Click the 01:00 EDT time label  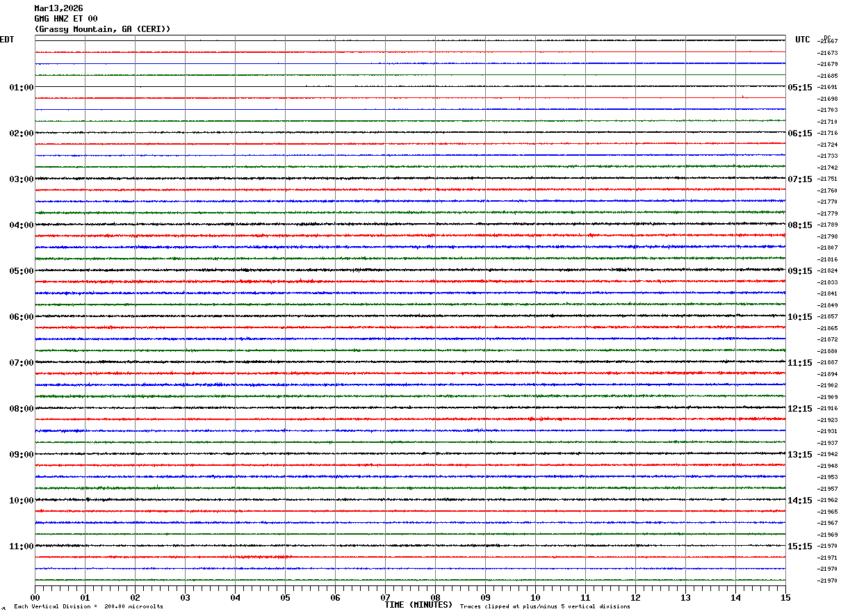pyautogui.click(x=22, y=88)
